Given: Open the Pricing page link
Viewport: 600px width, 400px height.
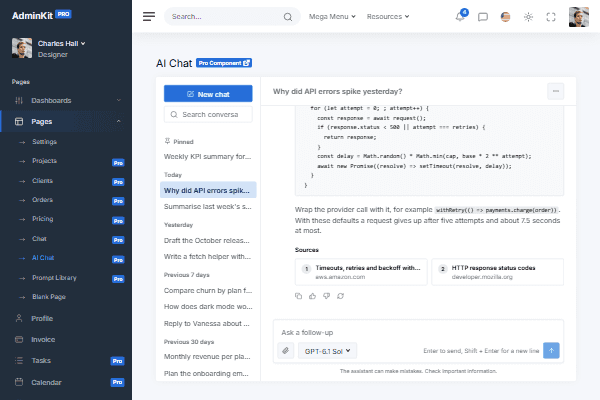Looking at the screenshot, I should coord(42,219).
